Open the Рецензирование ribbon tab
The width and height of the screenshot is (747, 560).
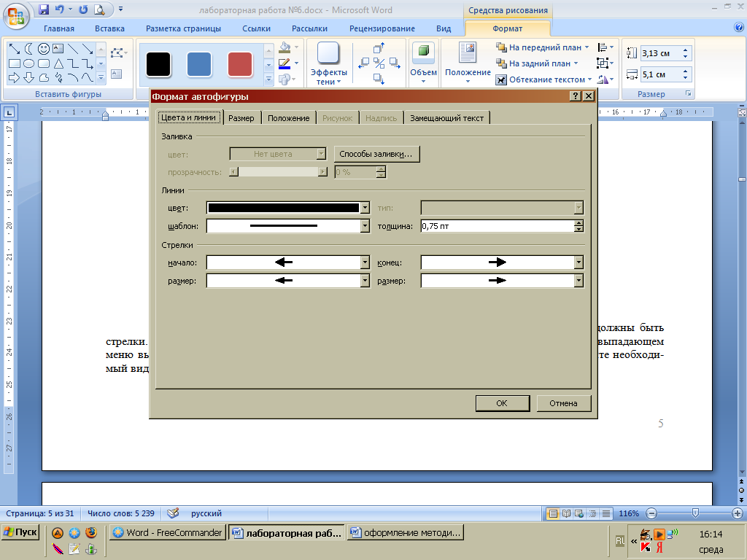click(x=382, y=28)
